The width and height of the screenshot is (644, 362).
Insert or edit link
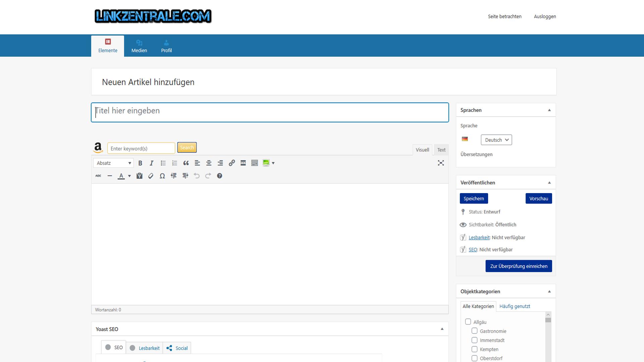tap(231, 163)
